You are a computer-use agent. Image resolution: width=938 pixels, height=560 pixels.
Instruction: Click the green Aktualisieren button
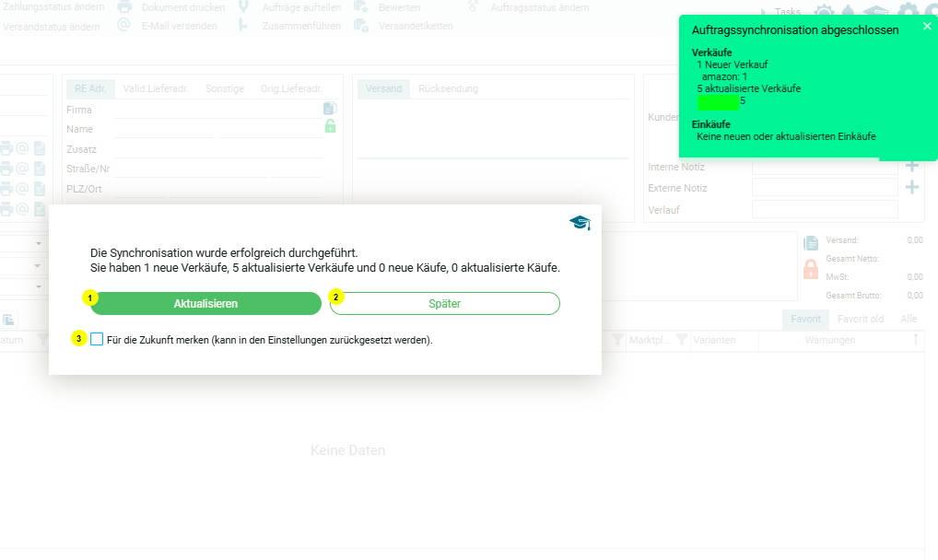205,304
